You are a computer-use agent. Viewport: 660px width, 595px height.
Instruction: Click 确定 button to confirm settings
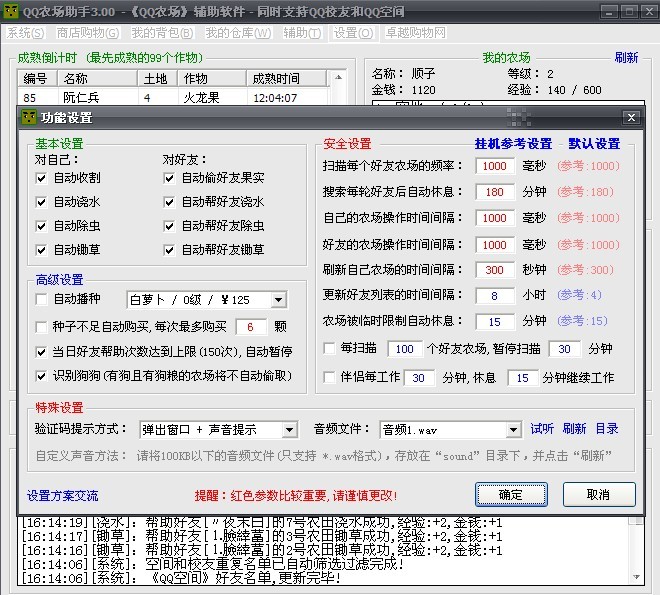(x=511, y=495)
